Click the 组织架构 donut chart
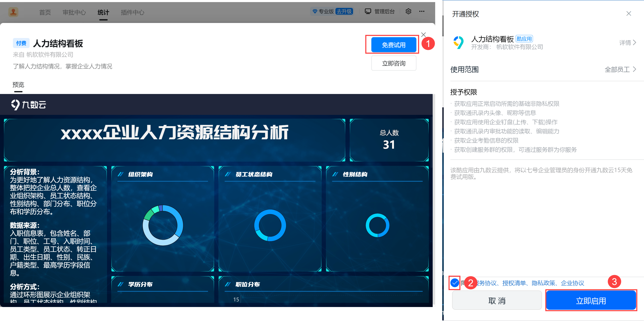644x321 pixels. 163,225
